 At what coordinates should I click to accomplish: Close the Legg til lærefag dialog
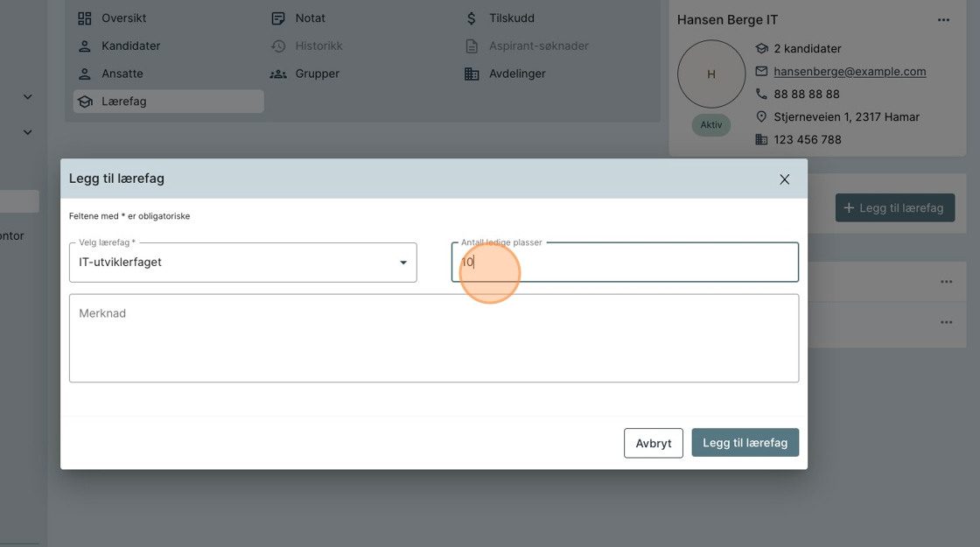tap(784, 179)
